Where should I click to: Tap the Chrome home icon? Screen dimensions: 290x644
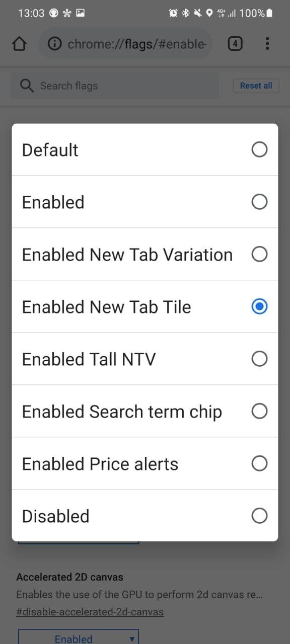19,44
